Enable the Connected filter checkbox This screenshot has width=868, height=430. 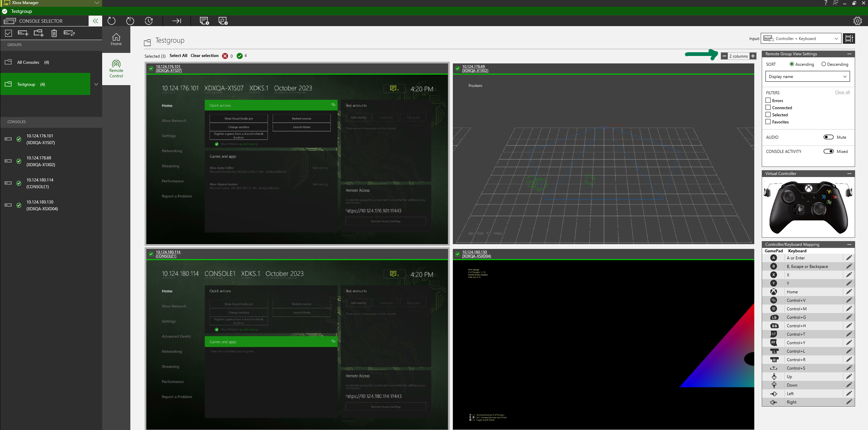click(768, 107)
